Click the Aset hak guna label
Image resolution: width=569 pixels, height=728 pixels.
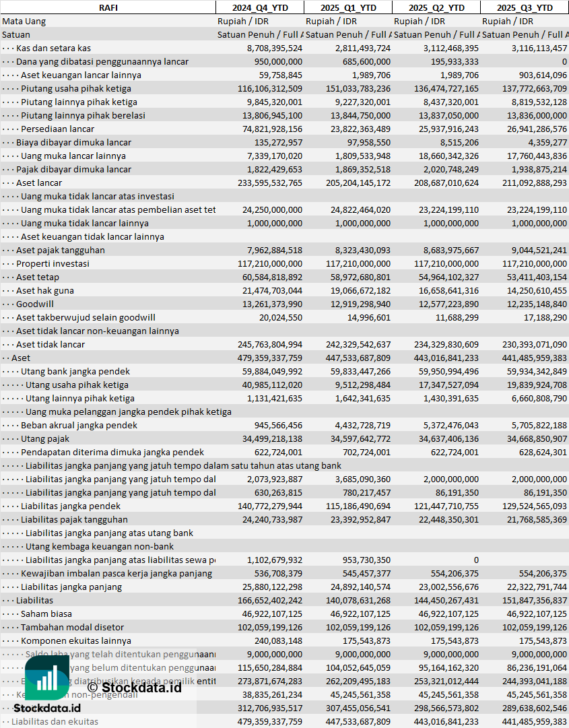[x=45, y=291]
